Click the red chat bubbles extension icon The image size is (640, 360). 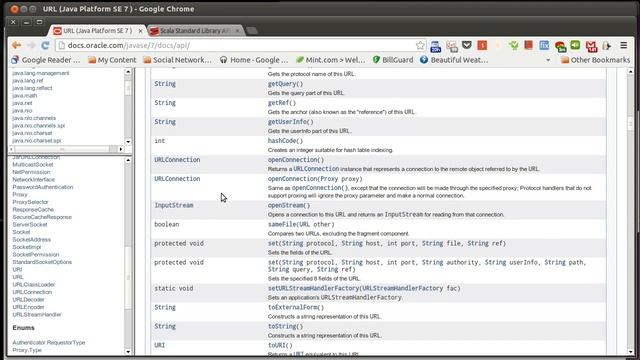[560, 46]
